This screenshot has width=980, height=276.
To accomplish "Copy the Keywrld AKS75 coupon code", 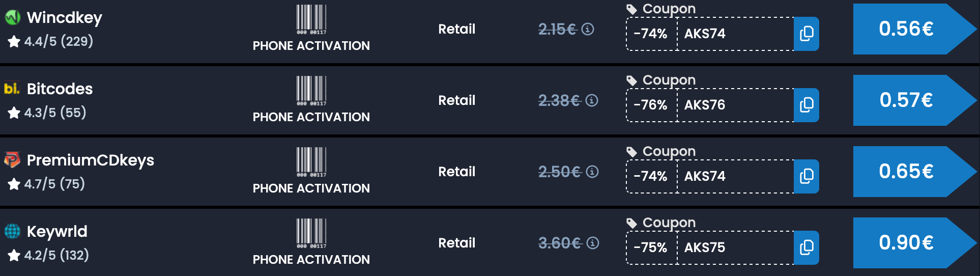I will click(806, 248).
